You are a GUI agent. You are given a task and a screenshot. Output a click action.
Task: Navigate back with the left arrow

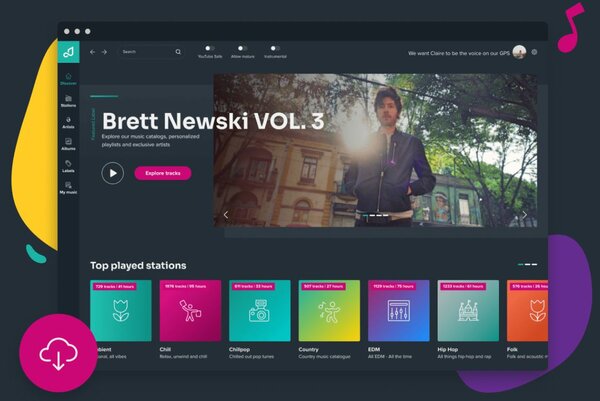point(93,52)
